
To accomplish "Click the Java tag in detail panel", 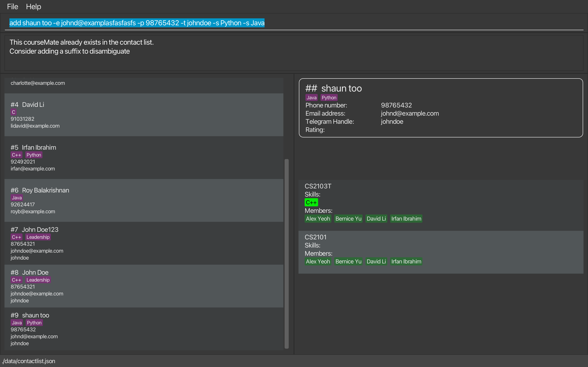I will (311, 98).
